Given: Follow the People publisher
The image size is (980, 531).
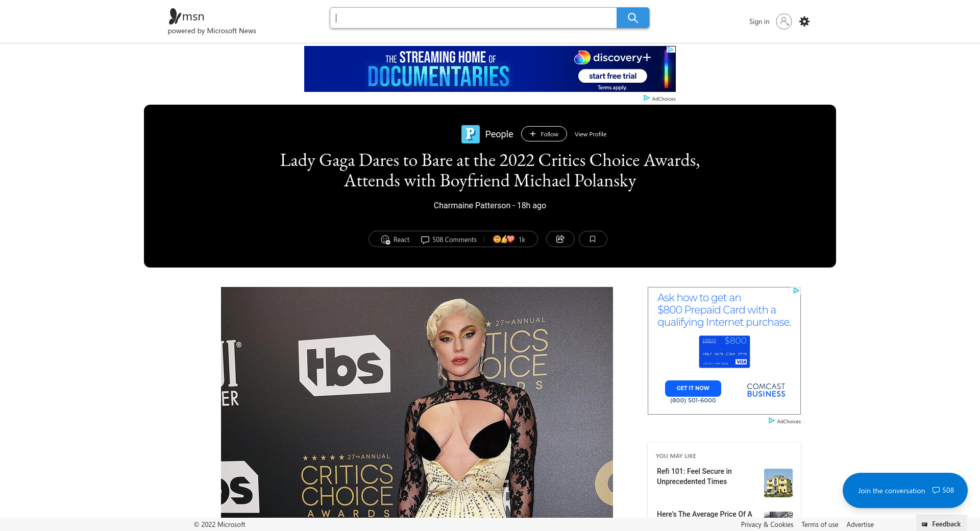Looking at the screenshot, I should (544, 134).
